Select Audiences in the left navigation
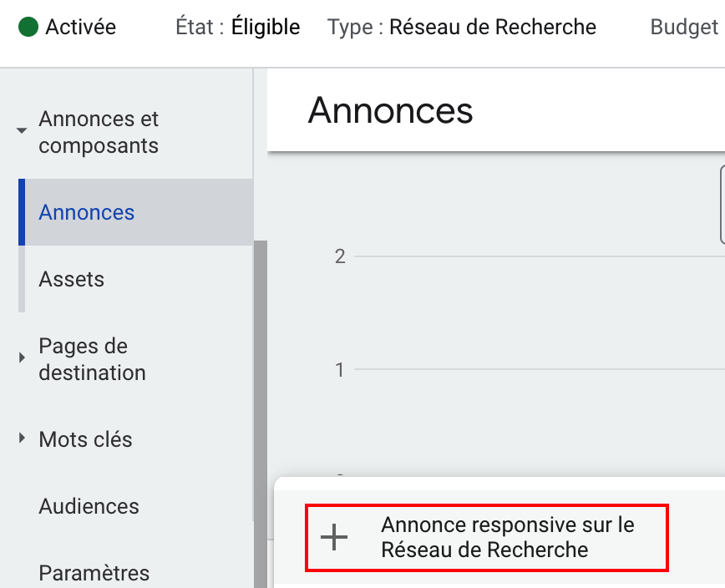 (89, 506)
